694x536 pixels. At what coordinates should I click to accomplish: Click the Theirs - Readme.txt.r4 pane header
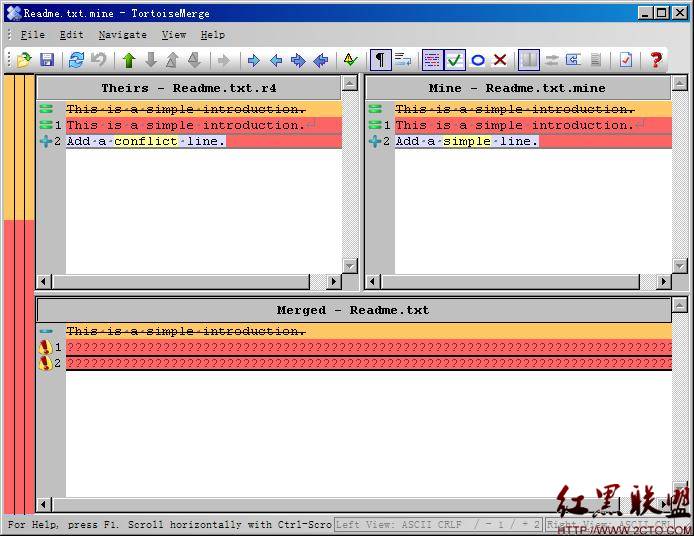click(189, 88)
